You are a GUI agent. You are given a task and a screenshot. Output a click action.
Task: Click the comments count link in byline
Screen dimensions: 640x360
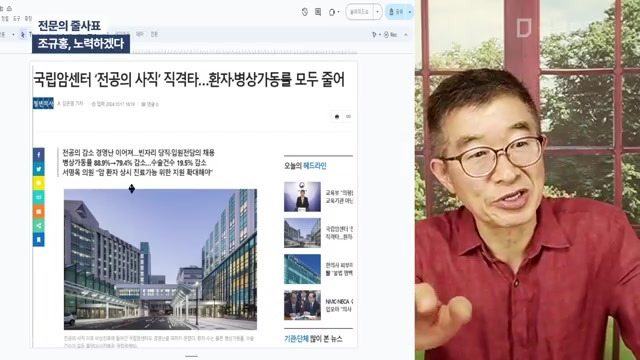[150, 104]
